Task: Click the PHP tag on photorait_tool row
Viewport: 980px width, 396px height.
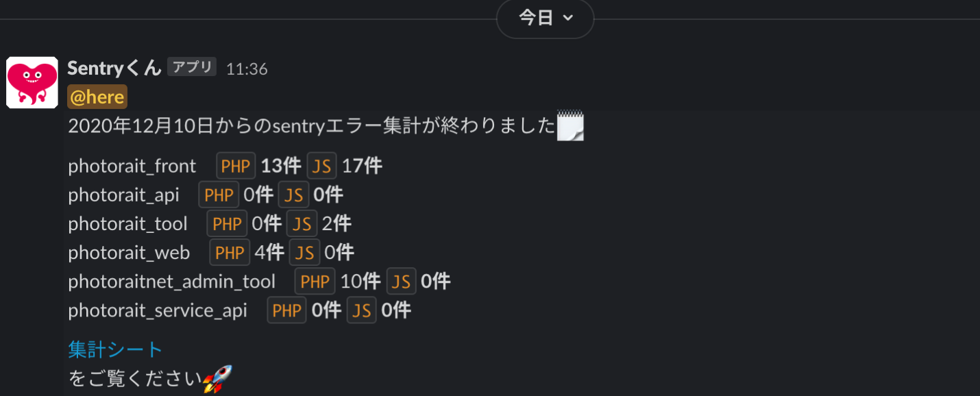Action: click(227, 224)
